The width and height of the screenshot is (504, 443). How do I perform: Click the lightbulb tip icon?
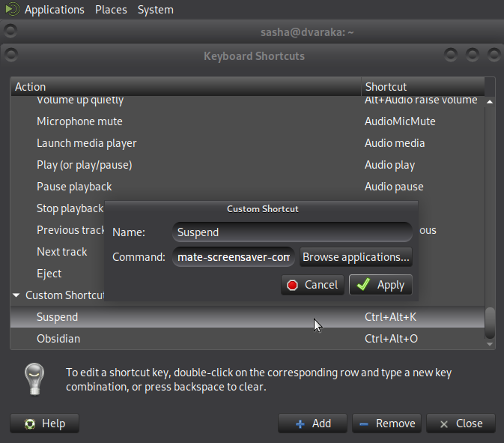tap(34, 379)
